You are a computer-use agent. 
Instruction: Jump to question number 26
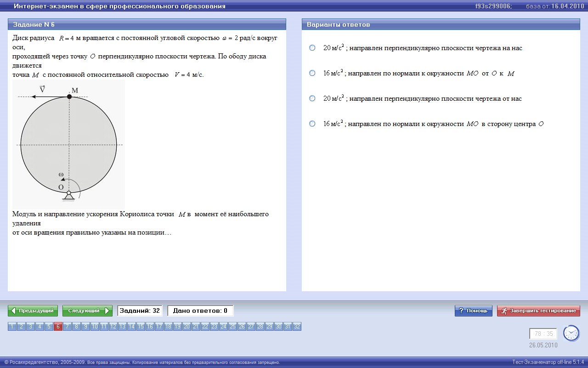(x=242, y=327)
